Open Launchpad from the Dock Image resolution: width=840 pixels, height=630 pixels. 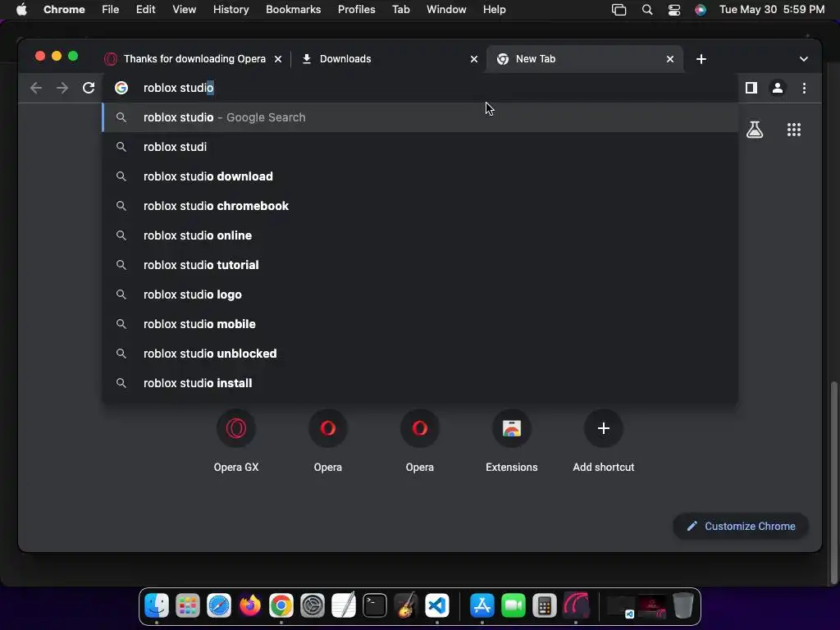188,605
